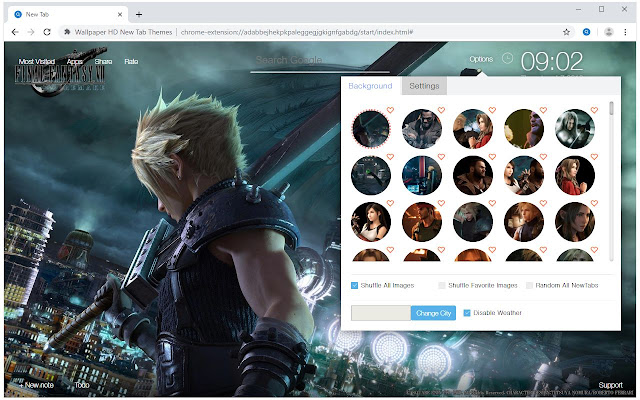This screenshot has width=640, height=400.
Task: Open the Todo list
Action: 82,385
